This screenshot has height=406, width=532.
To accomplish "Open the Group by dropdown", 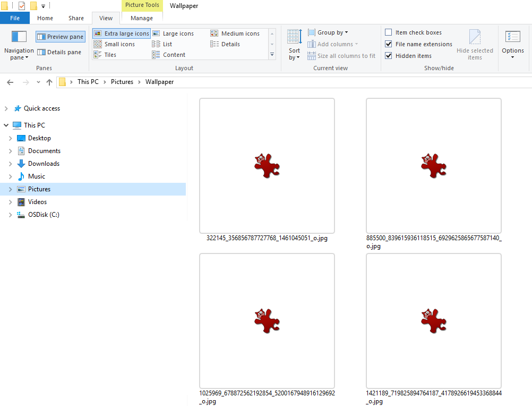I will pyautogui.click(x=328, y=32).
